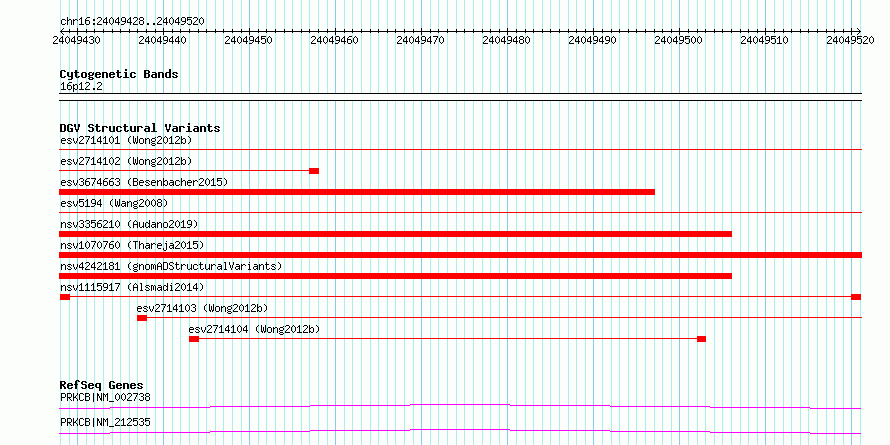Click the right end block of esv2714104
Viewport: 890px width, 445px height.
point(702,339)
